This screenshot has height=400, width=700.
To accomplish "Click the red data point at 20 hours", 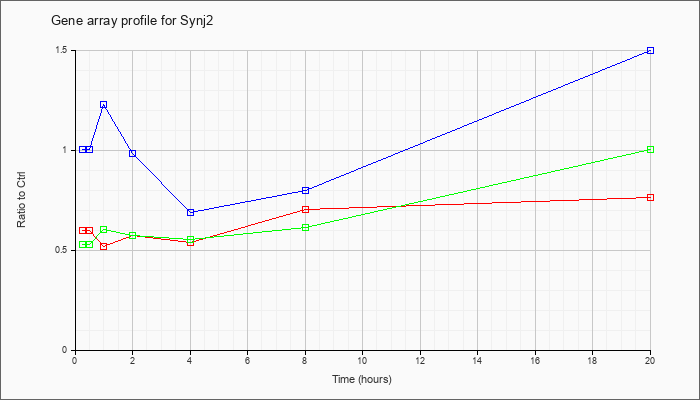I will [650, 197].
